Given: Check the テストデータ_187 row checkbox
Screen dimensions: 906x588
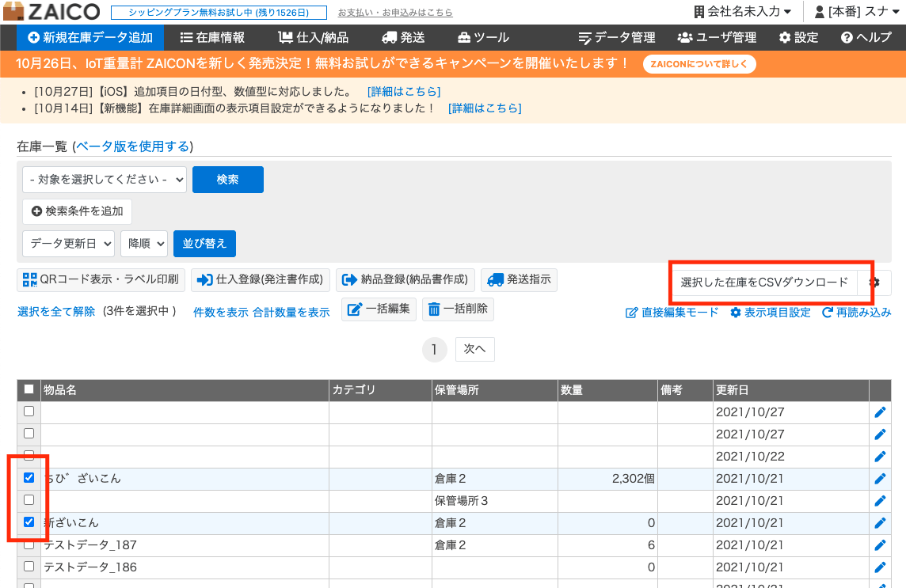Looking at the screenshot, I should coord(29,544).
